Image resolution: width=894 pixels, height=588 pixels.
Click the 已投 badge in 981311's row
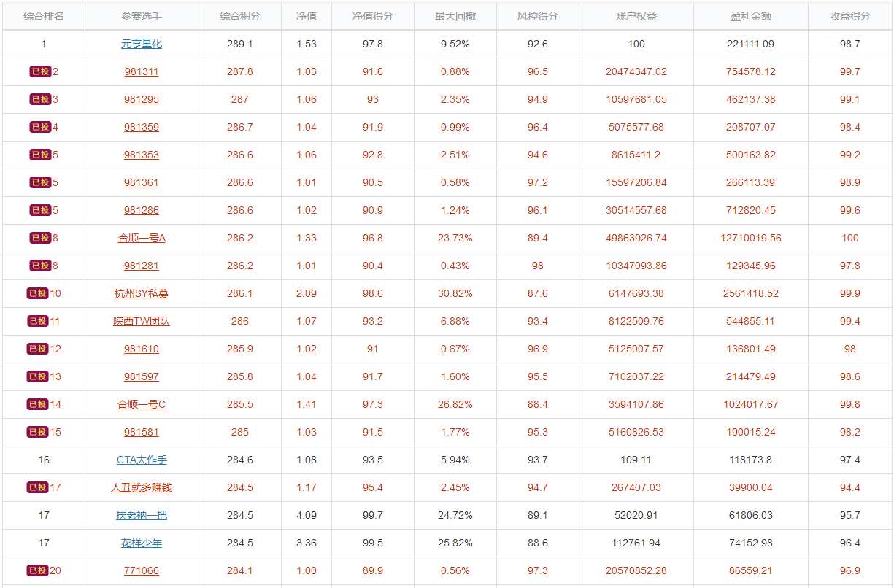click(40, 71)
